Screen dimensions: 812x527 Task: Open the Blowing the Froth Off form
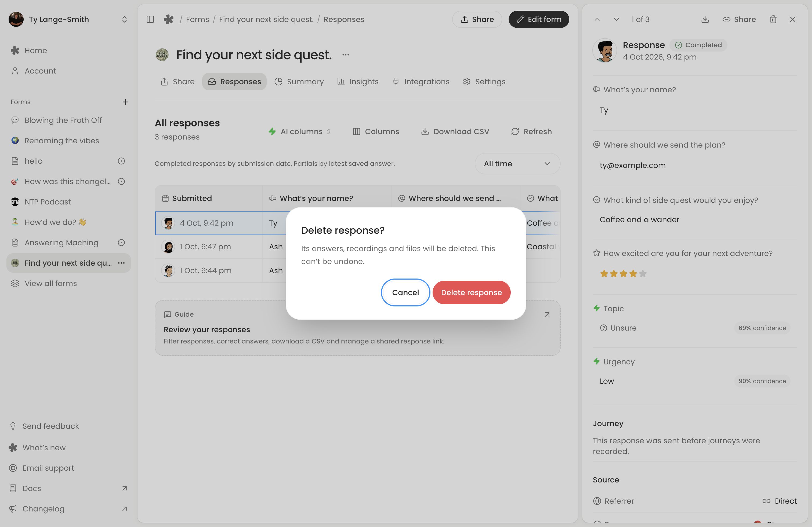(68, 120)
